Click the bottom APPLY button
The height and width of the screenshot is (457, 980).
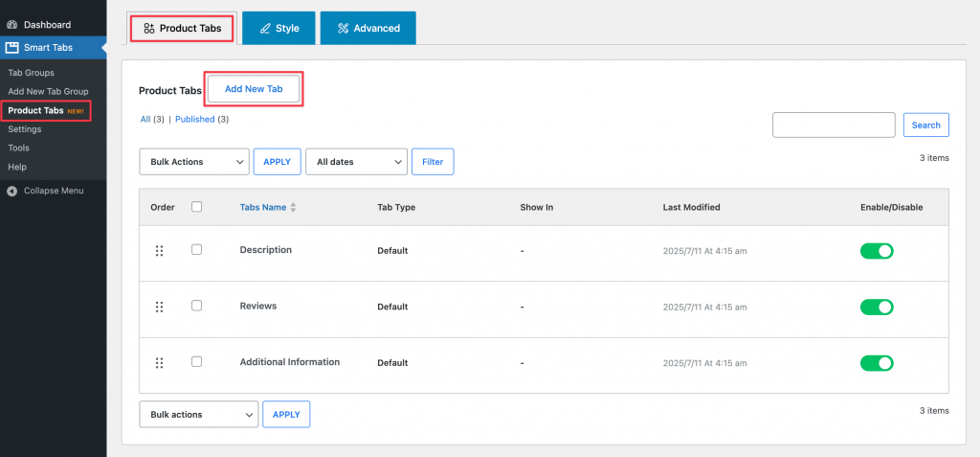tap(286, 415)
